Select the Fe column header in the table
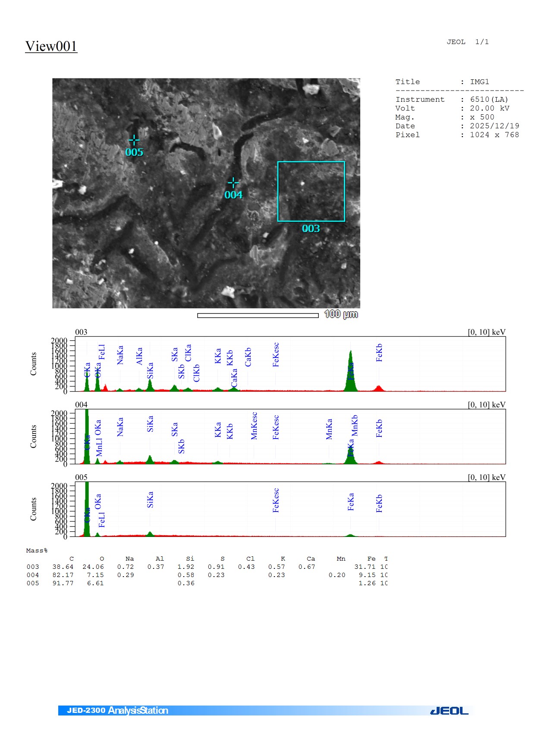 371,559
